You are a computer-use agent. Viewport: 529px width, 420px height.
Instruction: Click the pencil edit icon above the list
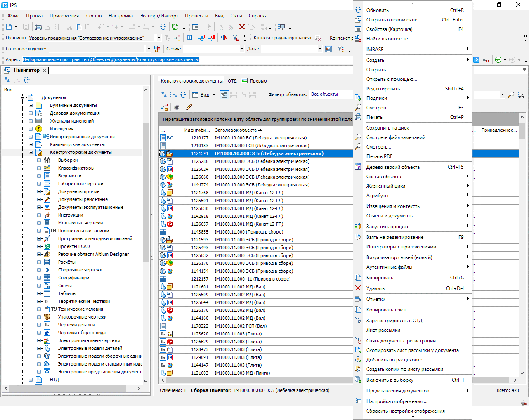(189, 107)
